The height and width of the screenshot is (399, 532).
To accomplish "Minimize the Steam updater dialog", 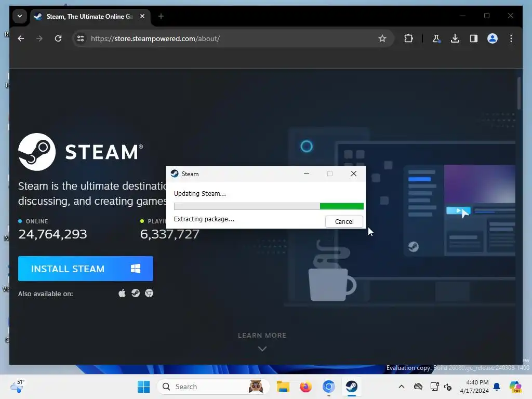I will click(x=307, y=174).
